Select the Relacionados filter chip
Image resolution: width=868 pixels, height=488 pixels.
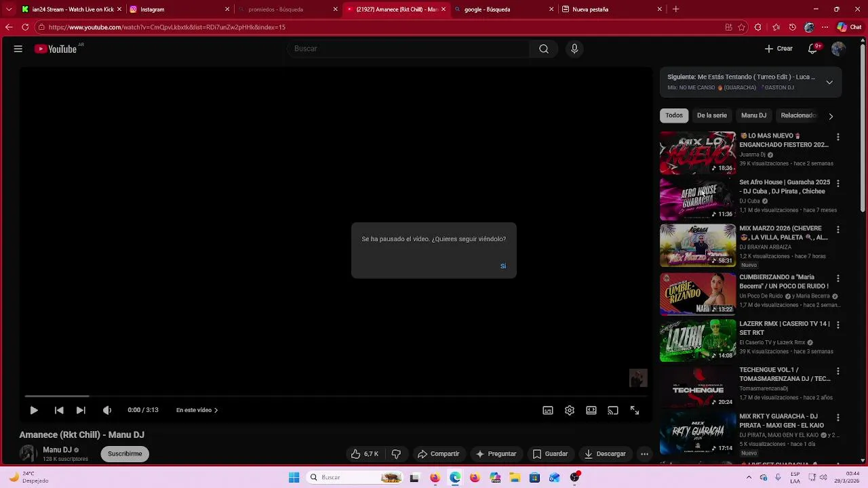[x=798, y=116]
